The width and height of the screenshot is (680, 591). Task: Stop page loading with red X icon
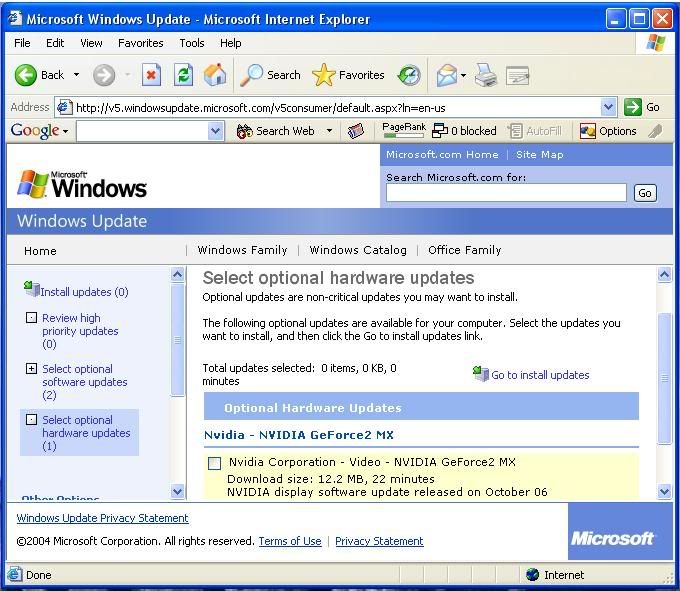point(151,75)
